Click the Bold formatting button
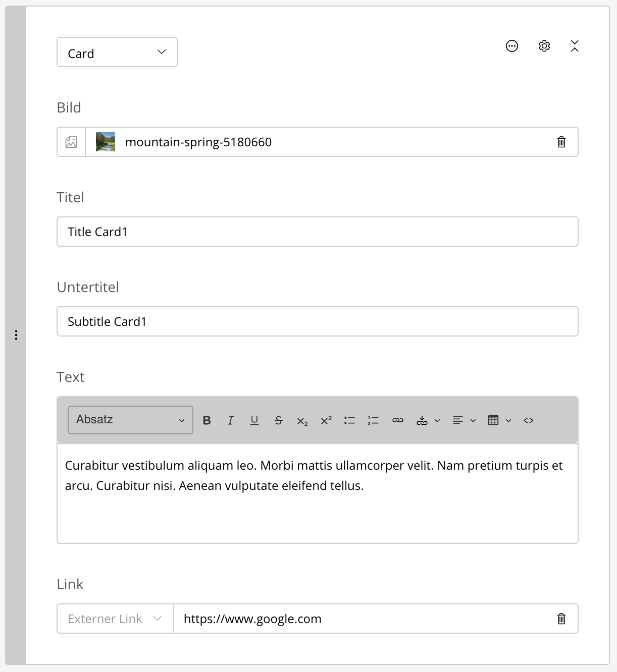Image resolution: width=617 pixels, height=672 pixels. [x=207, y=420]
